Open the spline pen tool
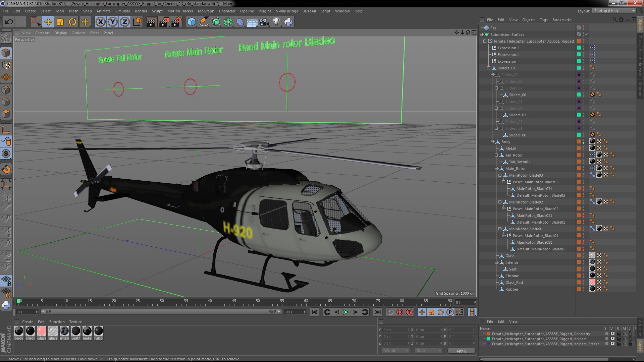Screen dimensions: 644x362 [204, 22]
